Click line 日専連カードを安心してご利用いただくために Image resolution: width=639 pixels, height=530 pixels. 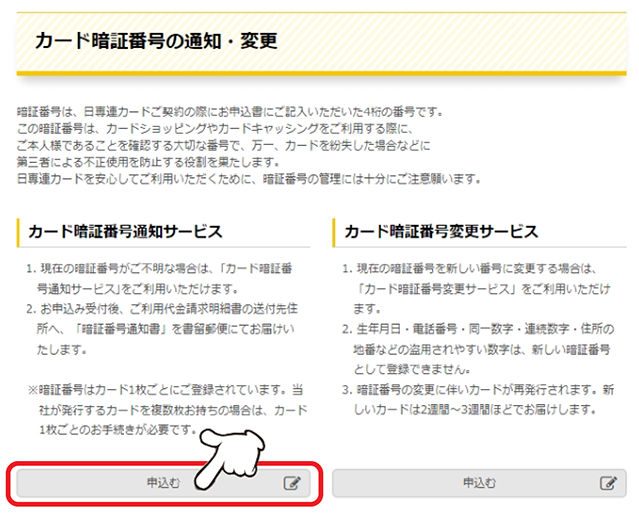pos(249,179)
